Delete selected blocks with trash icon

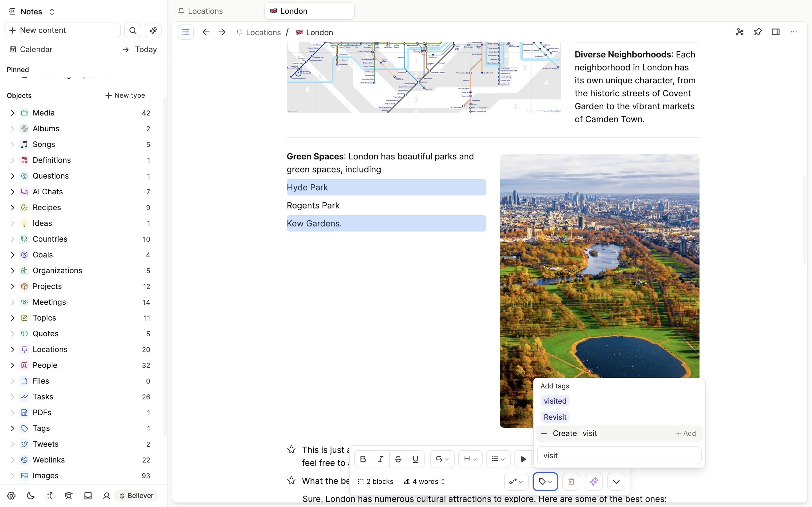tap(571, 482)
